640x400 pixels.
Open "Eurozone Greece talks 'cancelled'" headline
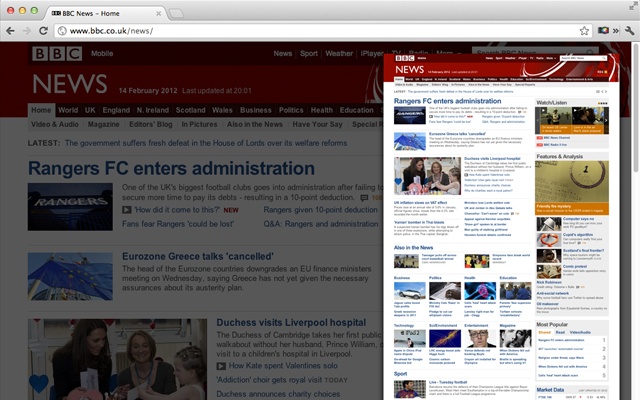pos(198,256)
